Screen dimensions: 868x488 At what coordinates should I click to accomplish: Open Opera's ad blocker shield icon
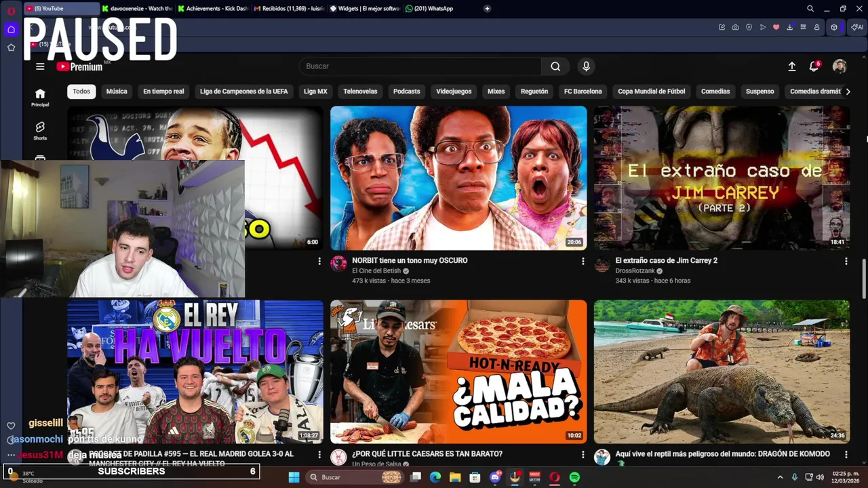point(749,27)
